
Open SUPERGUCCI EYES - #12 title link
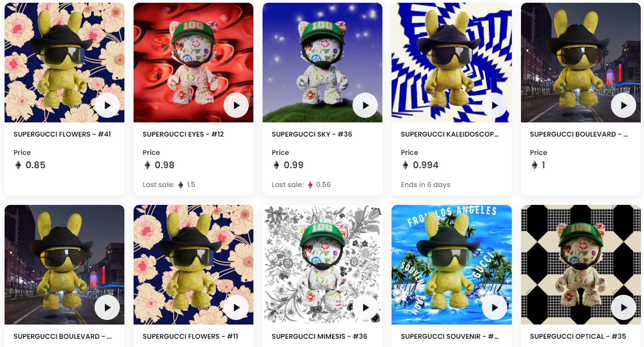pyautogui.click(x=183, y=134)
